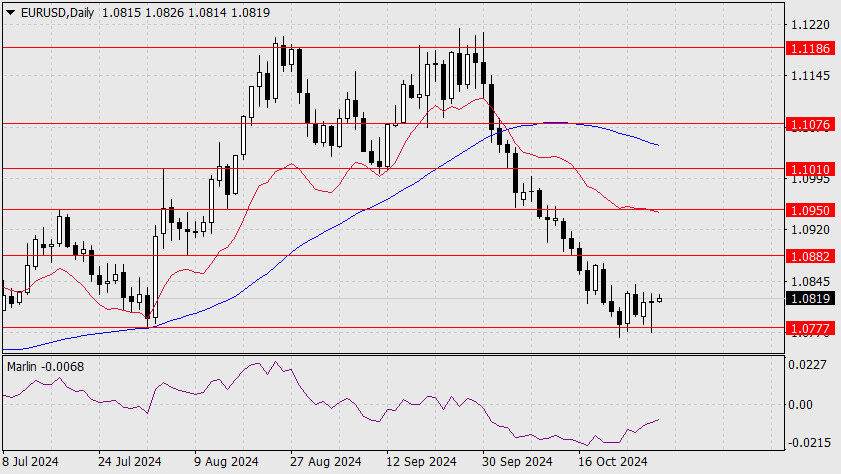This screenshot has width=841, height=474.
Task: Select the 1.1186 red price label
Action: pyautogui.click(x=810, y=48)
